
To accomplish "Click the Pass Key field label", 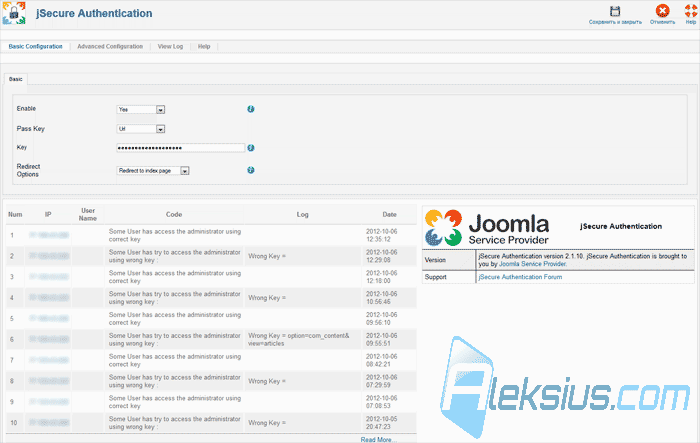I will click(x=31, y=129).
